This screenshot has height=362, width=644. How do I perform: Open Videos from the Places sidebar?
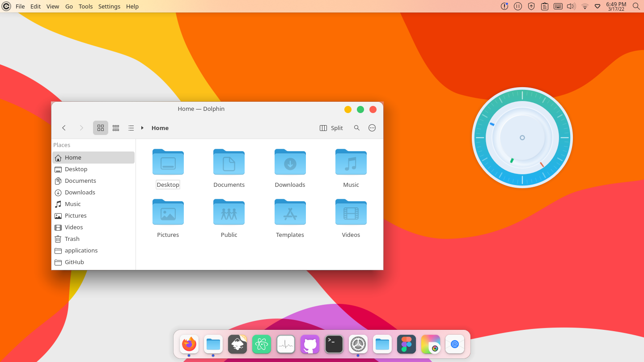pyautogui.click(x=93, y=227)
